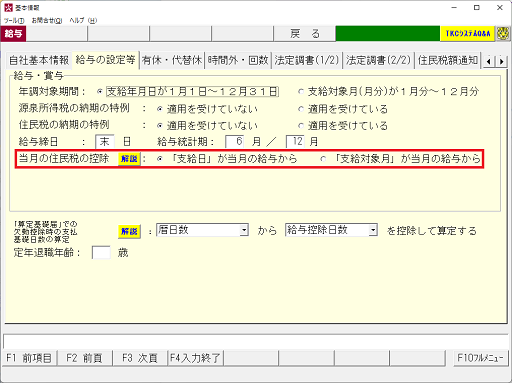Switch to 時間外・回数 tab

coord(238,60)
